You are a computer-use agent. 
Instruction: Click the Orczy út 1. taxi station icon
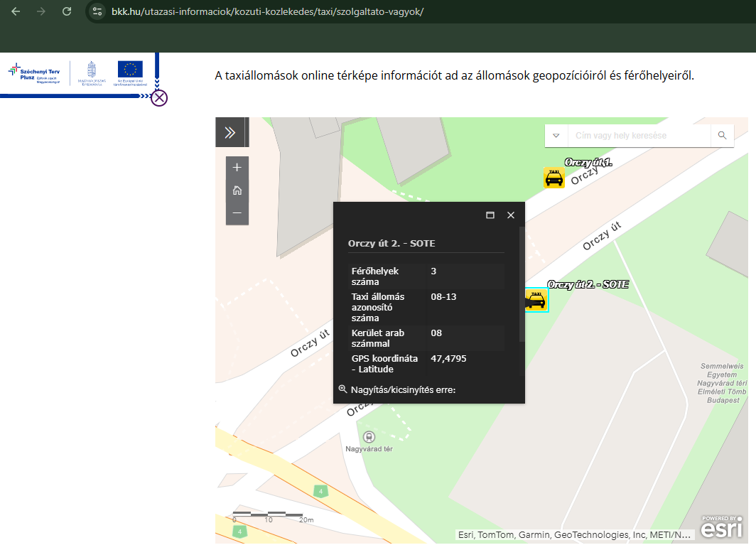[553, 178]
